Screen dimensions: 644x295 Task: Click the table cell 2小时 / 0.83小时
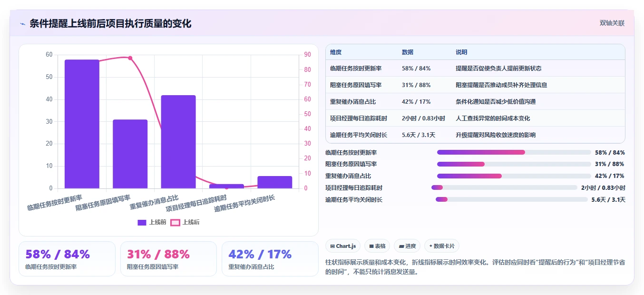pos(423,118)
